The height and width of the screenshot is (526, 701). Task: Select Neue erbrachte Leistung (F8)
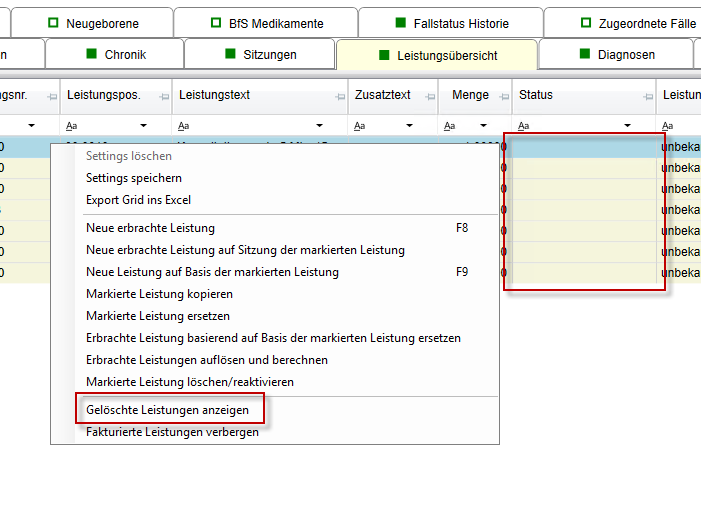[286, 228]
